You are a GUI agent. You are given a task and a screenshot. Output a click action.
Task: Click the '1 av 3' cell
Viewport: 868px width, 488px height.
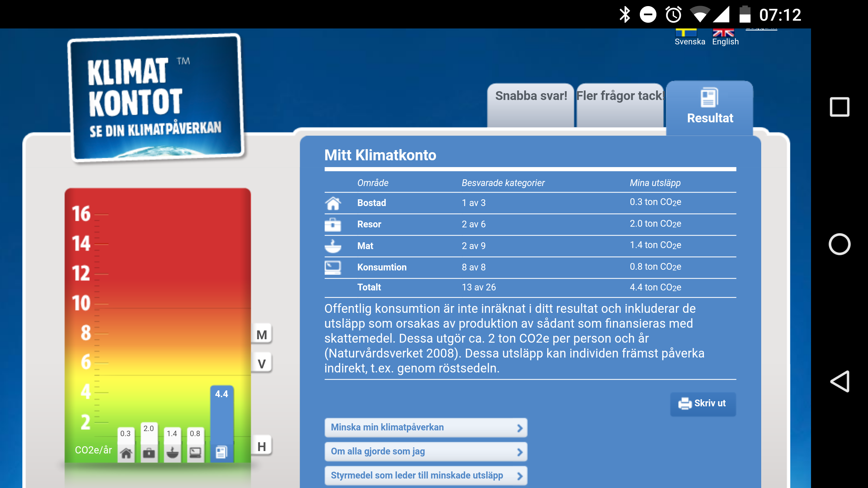click(474, 203)
